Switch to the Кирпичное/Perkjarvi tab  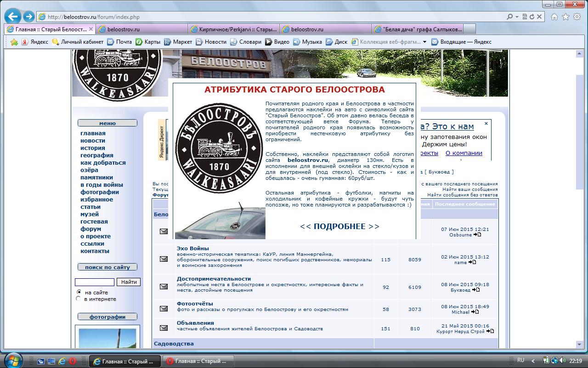pyautogui.click(x=234, y=29)
